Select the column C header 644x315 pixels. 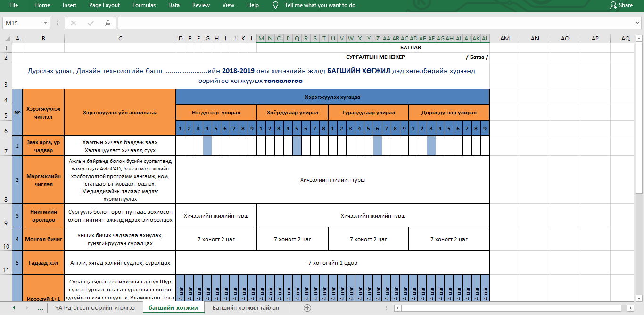(x=120, y=39)
